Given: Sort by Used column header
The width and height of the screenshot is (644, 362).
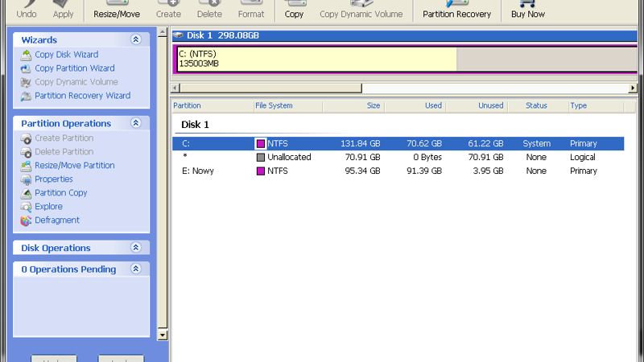Looking at the screenshot, I should (x=415, y=106).
